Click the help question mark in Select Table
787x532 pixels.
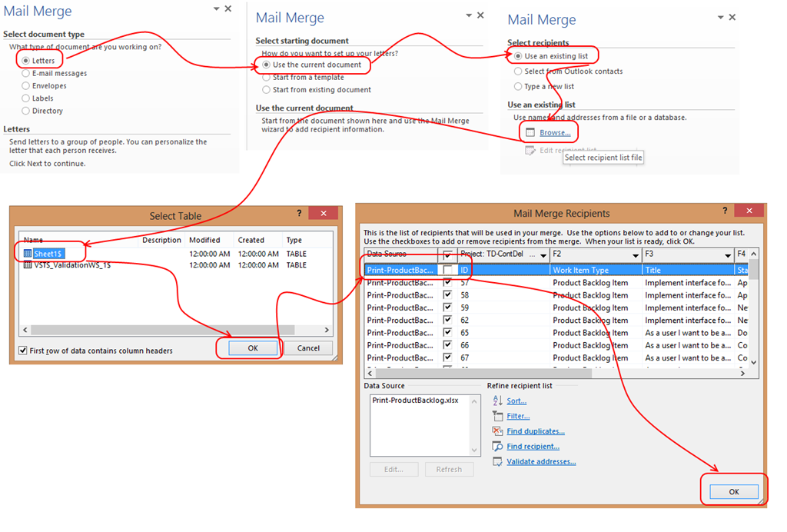[x=300, y=213]
